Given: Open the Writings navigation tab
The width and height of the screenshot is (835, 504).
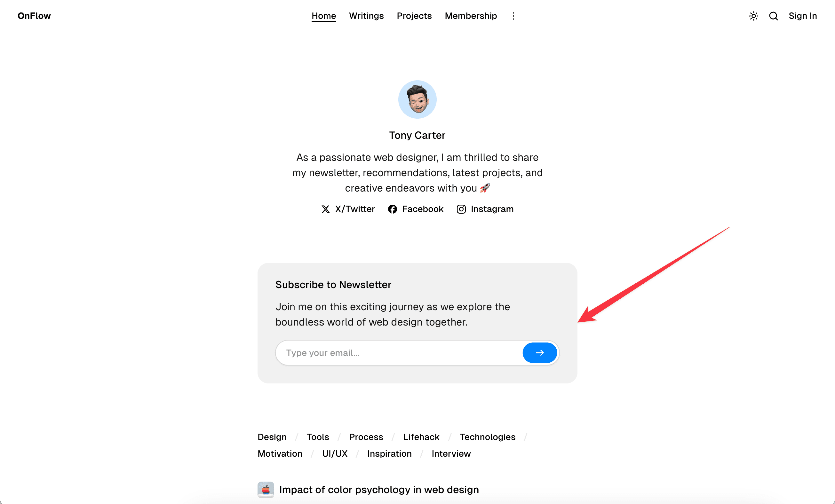Looking at the screenshot, I should (366, 15).
